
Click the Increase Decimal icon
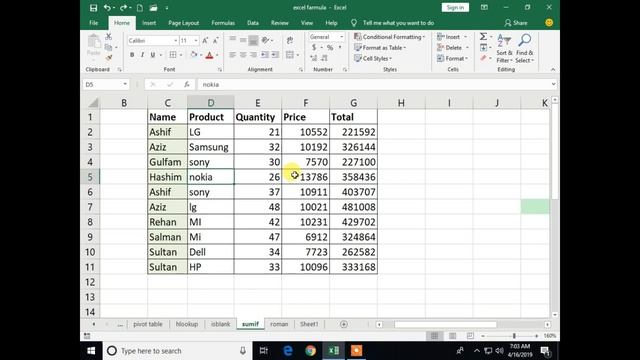pyautogui.click(x=313, y=58)
